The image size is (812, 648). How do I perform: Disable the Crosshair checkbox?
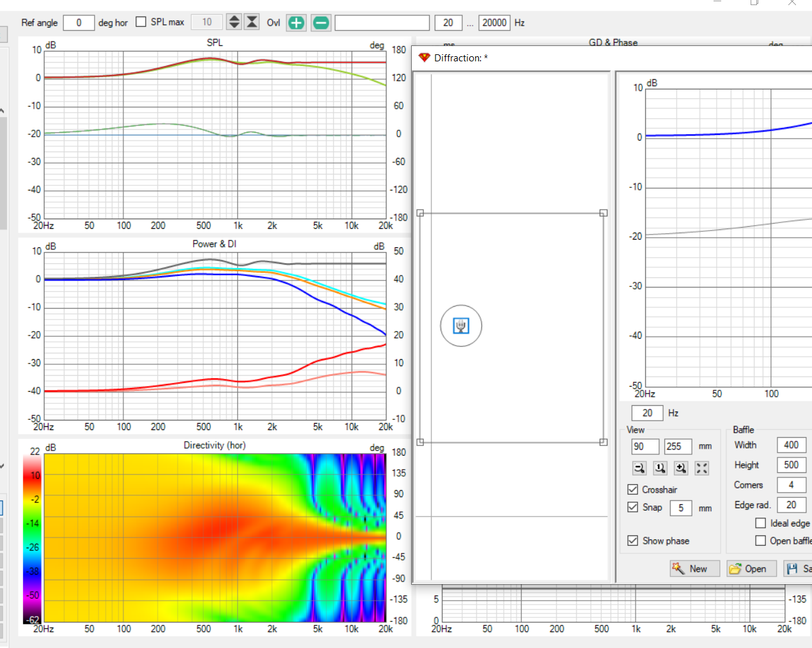click(x=633, y=490)
